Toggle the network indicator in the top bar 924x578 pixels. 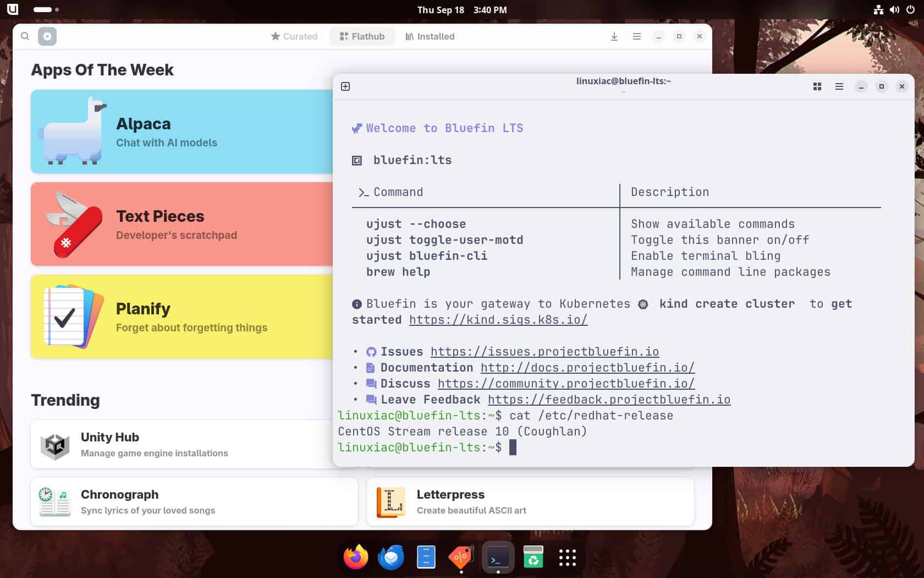[x=878, y=9]
